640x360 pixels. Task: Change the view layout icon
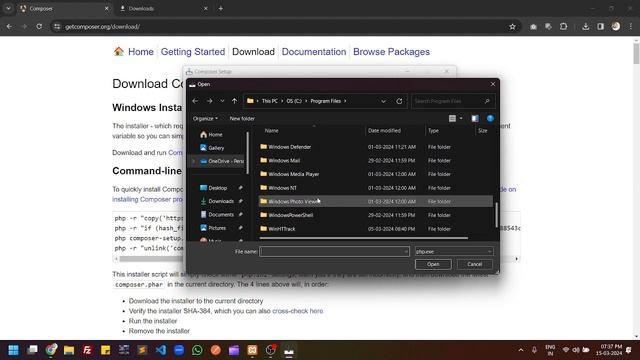pyautogui.click(x=452, y=118)
